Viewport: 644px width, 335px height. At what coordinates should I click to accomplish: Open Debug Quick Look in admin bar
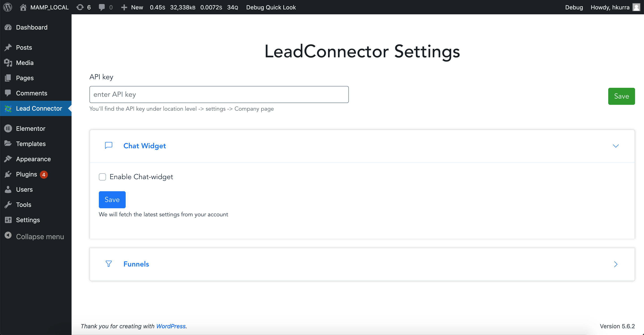click(271, 7)
